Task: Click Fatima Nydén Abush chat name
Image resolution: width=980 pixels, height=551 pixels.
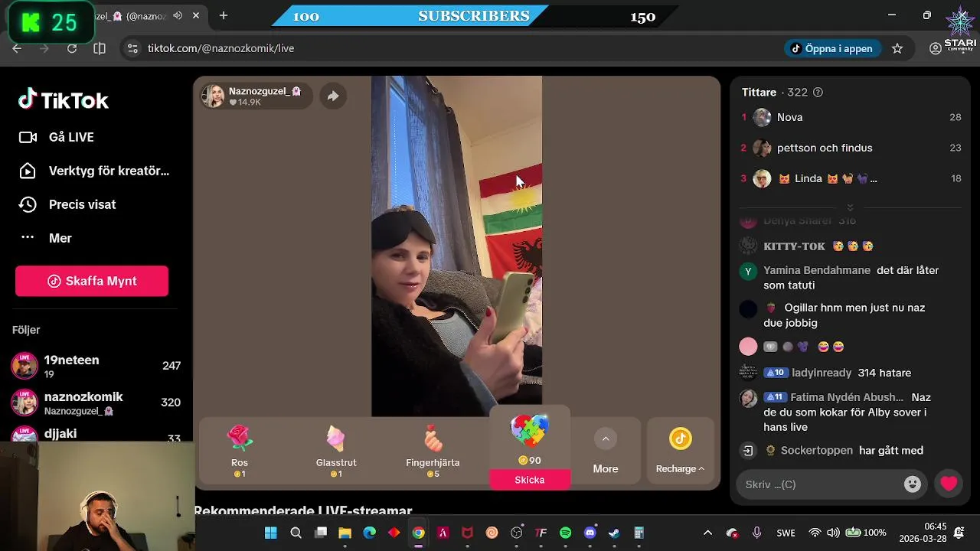Action: pos(847,397)
